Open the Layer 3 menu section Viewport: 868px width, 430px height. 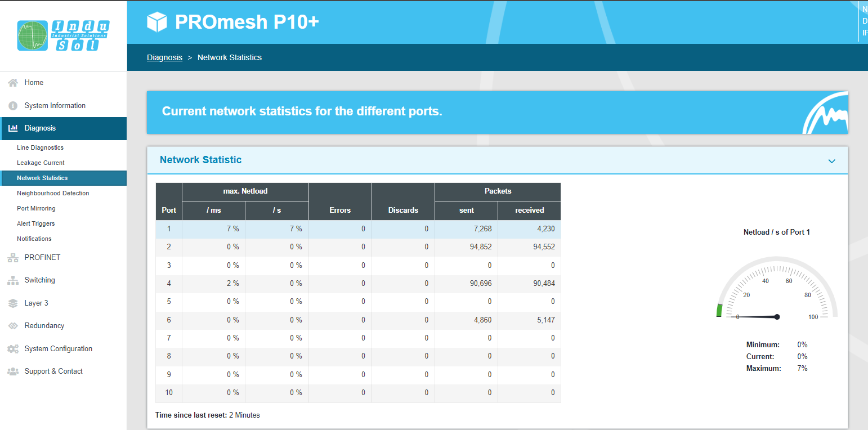[x=63, y=303]
